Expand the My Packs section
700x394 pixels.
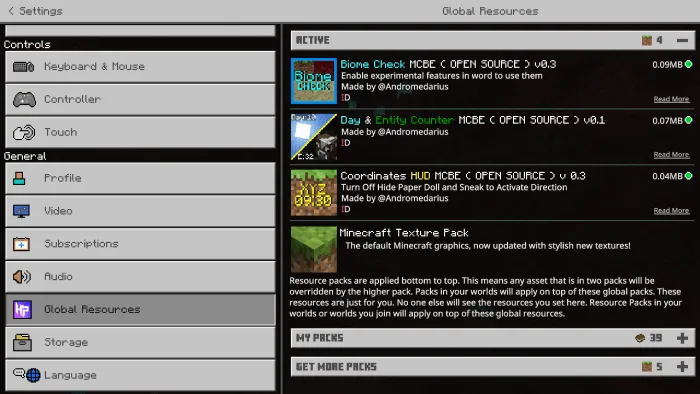(682, 338)
